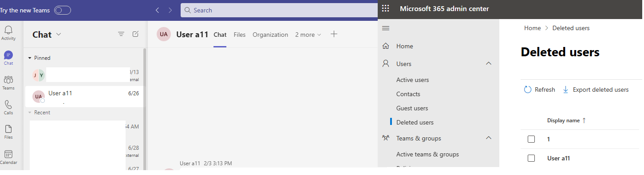Check the box for User a11

531,158
